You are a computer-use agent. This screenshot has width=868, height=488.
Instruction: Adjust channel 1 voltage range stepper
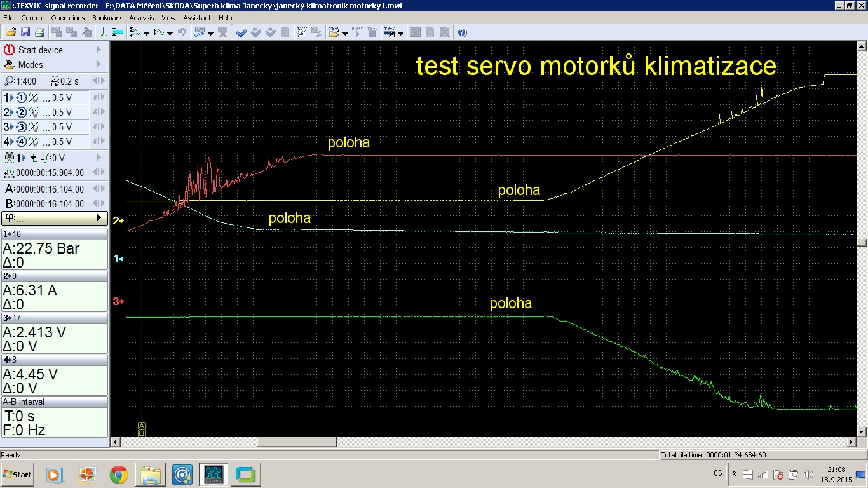pyautogui.click(x=98, y=98)
